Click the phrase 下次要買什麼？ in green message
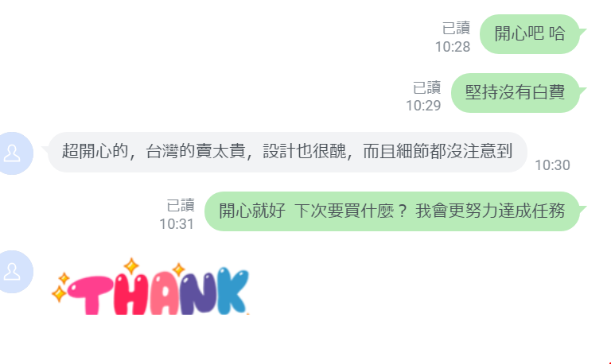 [351, 211]
